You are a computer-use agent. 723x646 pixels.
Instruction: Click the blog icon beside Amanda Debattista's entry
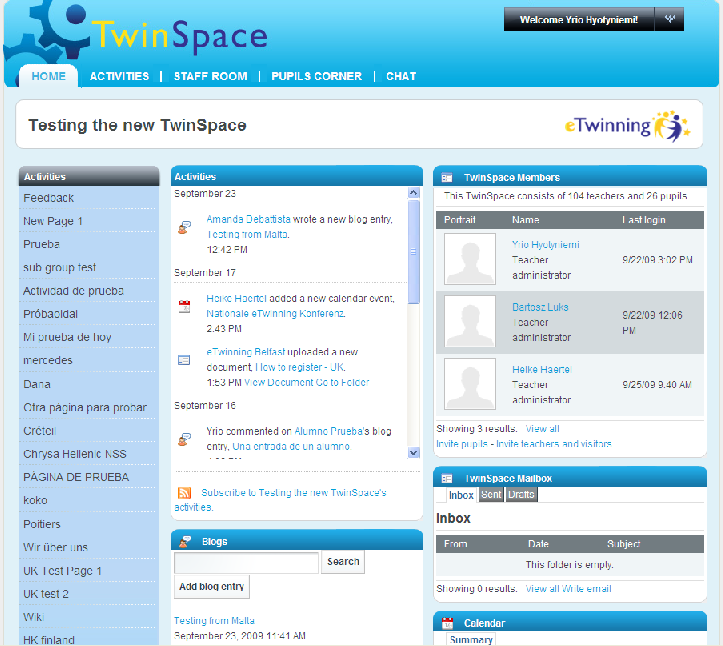click(184, 227)
